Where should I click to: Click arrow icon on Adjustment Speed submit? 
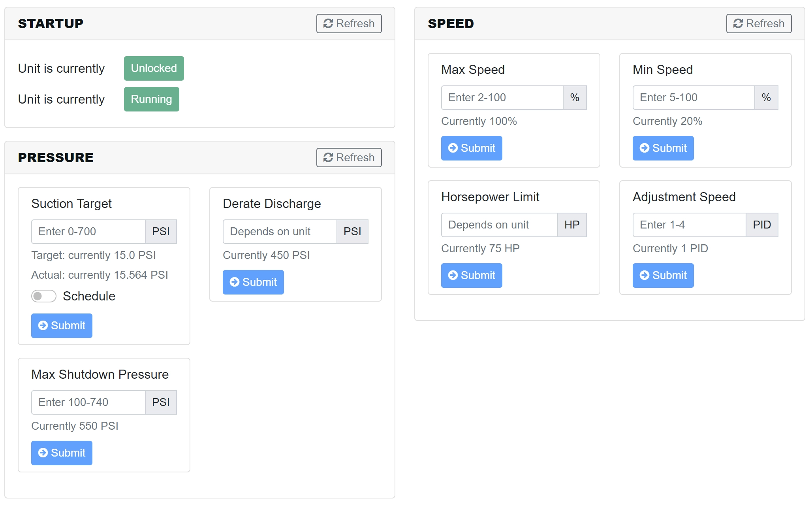[645, 275]
